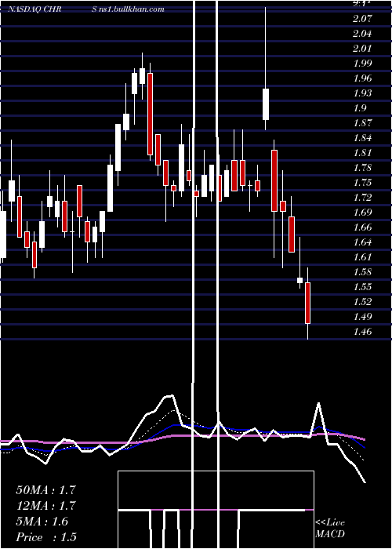392x549 pixels.
Task: Click the 1.46 price axis label
Action: (362, 331)
